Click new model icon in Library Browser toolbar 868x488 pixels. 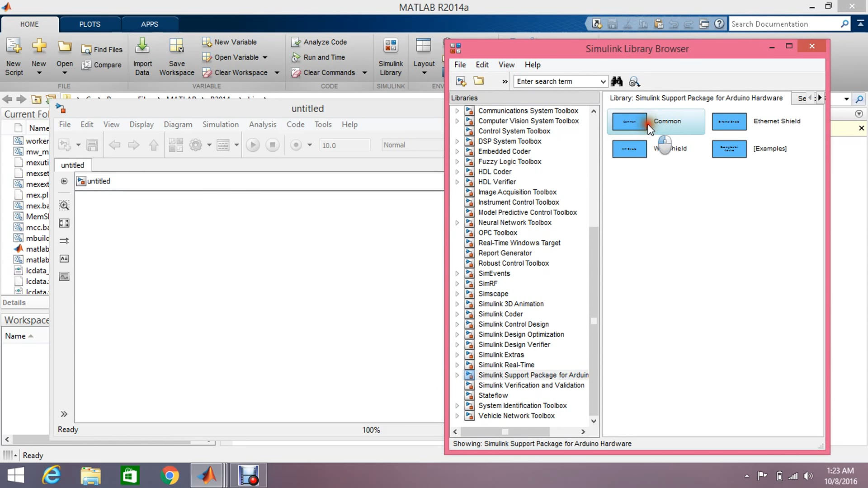point(461,81)
